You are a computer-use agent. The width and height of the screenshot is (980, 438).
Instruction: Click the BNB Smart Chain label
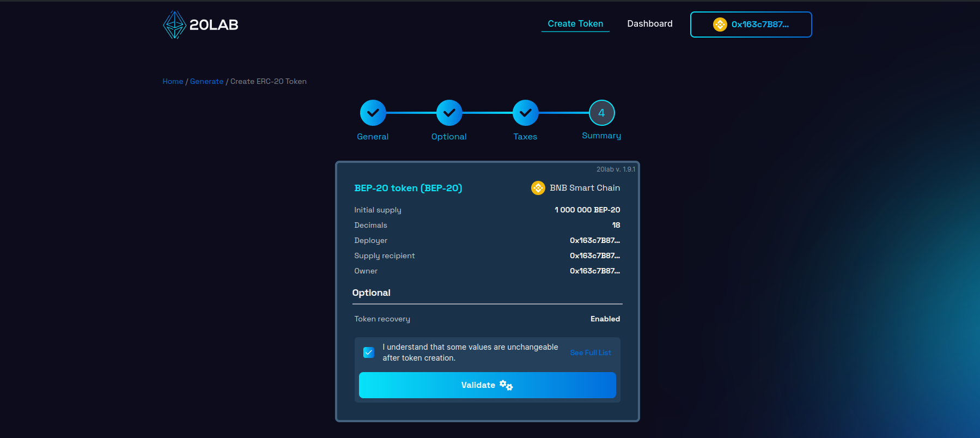pyautogui.click(x=585, y=188)
